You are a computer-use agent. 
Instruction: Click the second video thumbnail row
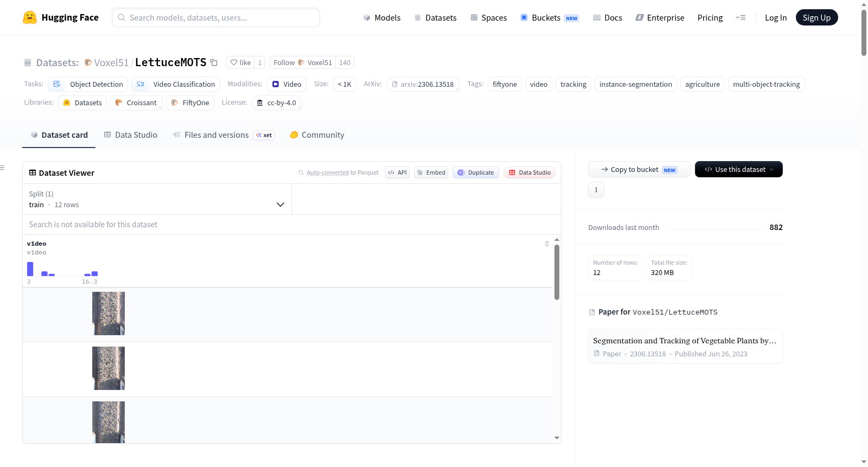[x=108, y=368]
